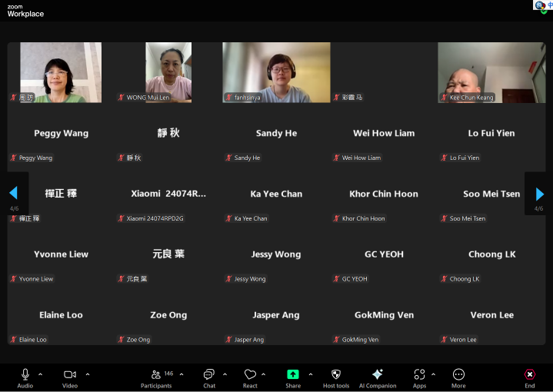Image resolution: width=553 pixels, height=392 pixels.
Task: Open the Chat panel
Action: click(208, 375)
